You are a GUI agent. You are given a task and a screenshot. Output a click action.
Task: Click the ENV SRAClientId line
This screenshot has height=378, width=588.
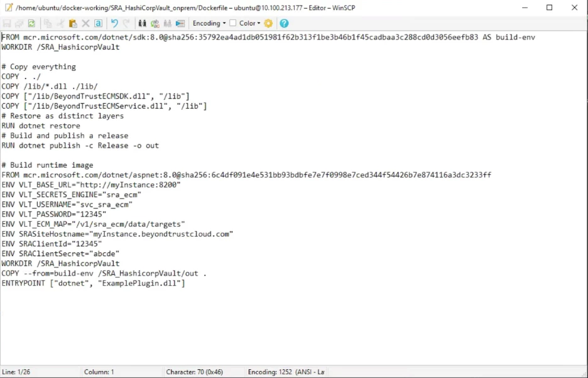[x=52, y=244]
